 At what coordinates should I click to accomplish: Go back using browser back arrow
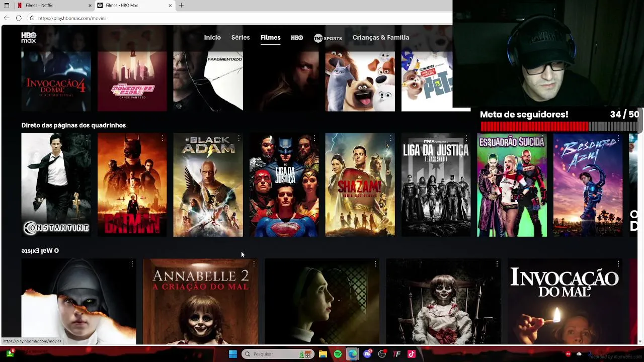[7, 18]
